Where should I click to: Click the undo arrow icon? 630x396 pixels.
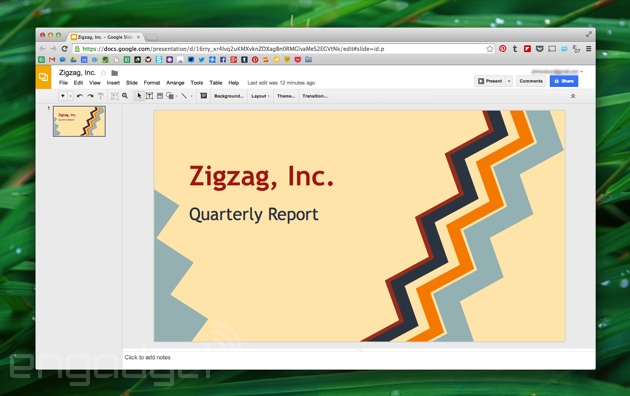tap(80, 96)
